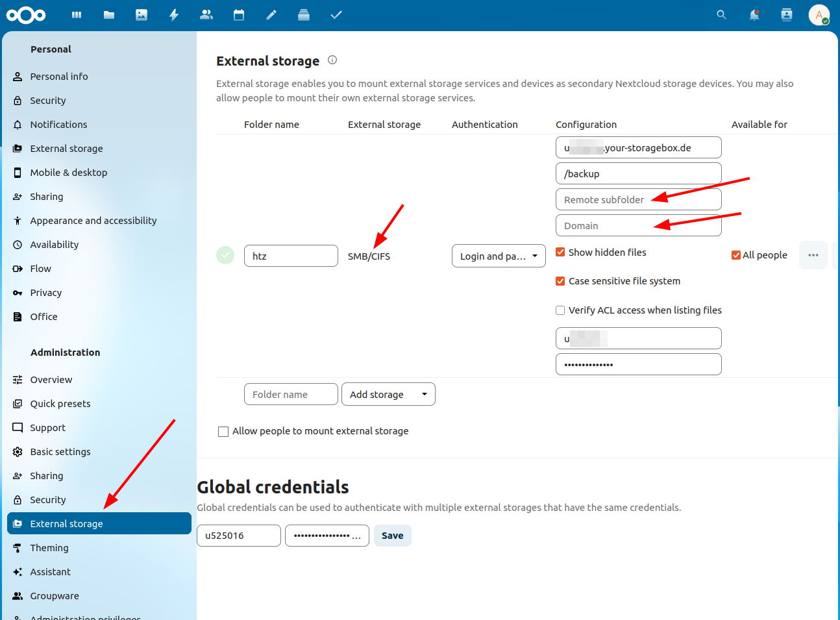Open the Notes pencil icon
Image resolution: width=840 pixels, height=620 pixels.
pyautogui.click(x=271, y=15)
